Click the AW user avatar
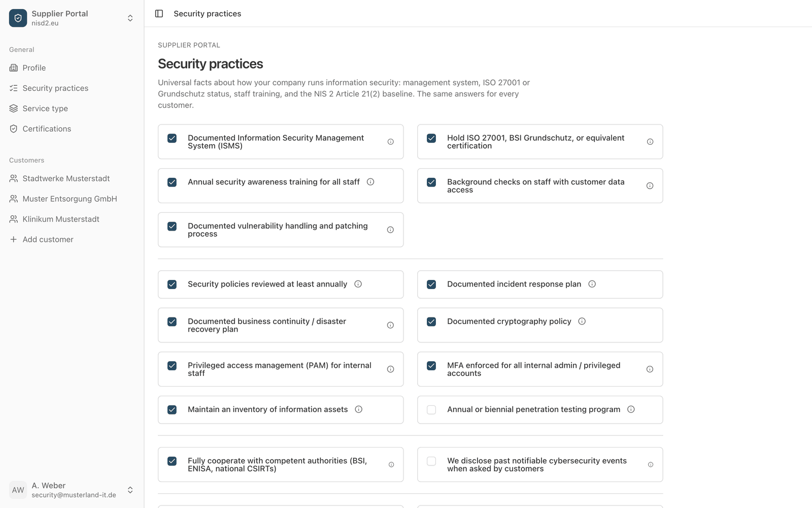The height and width of the screenshot is (508, 812). point(18,490)
